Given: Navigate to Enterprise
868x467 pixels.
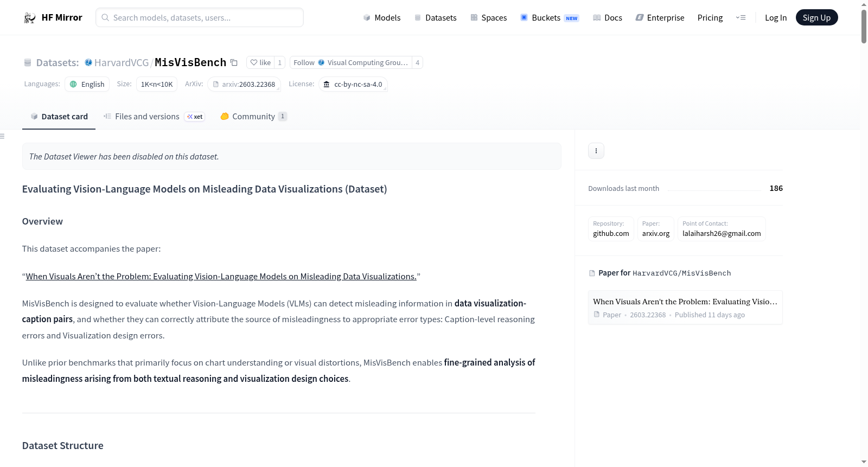Looking at the screenshot, I should point(660,18).
